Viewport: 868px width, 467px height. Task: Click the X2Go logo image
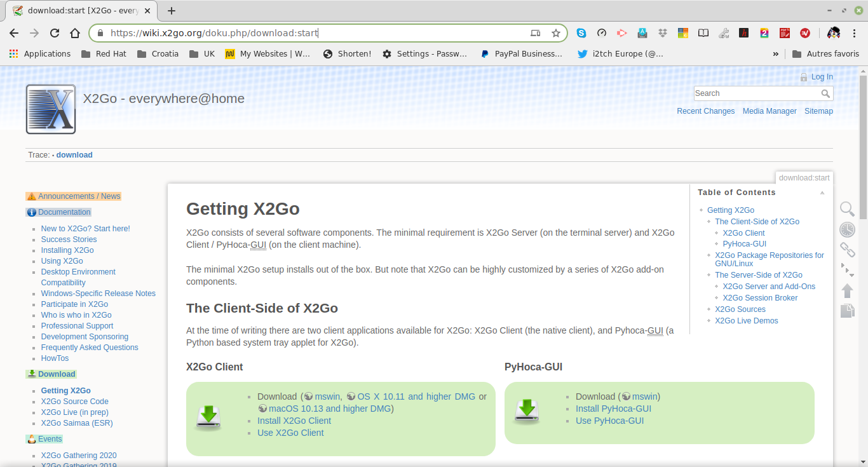point(51,109)
